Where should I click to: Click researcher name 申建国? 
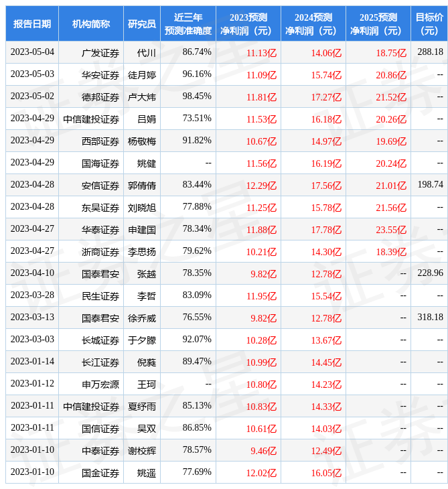[142, 230]
